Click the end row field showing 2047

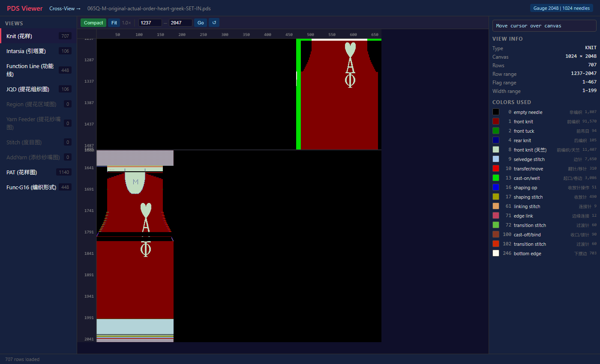[x=180, y=23]
